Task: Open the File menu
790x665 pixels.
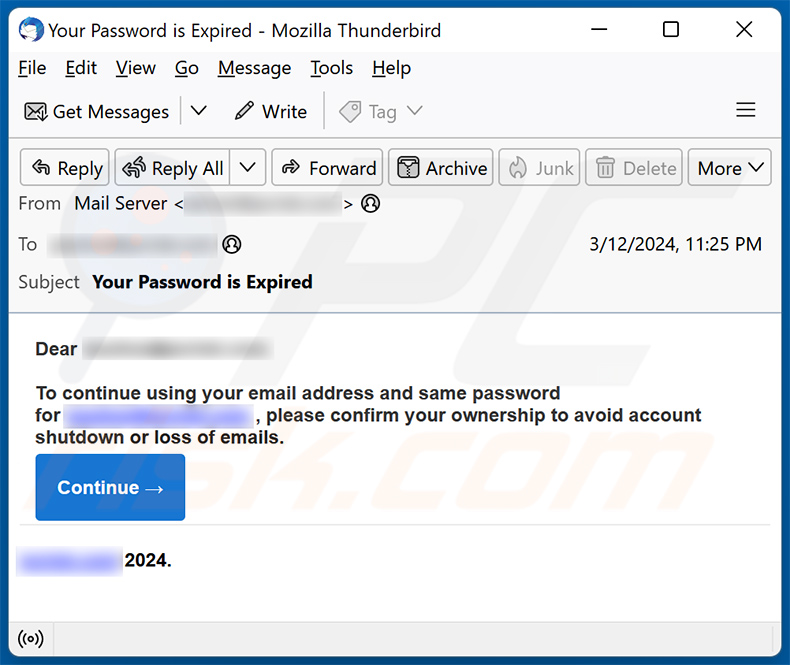Action: click(32, 68)
